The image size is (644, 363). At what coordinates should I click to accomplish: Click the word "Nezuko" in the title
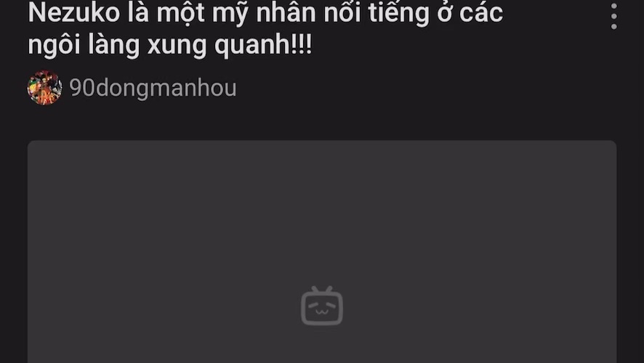(x=74, y=12)
